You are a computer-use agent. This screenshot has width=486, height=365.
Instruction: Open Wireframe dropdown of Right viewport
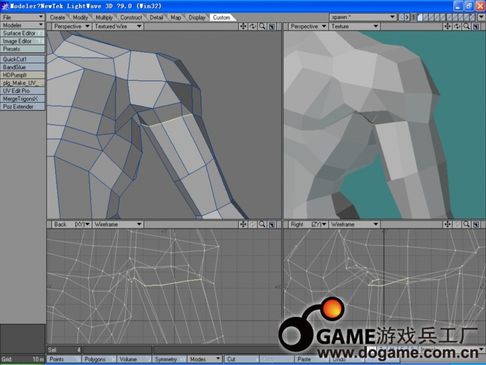(355, 224)
